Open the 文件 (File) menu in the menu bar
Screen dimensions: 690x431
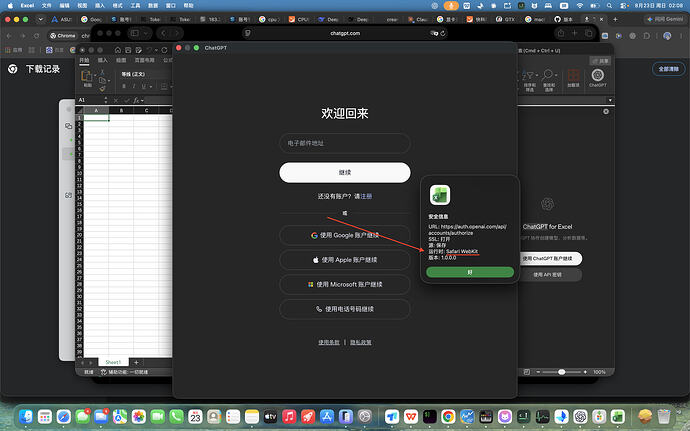click(x=46, y=6)
